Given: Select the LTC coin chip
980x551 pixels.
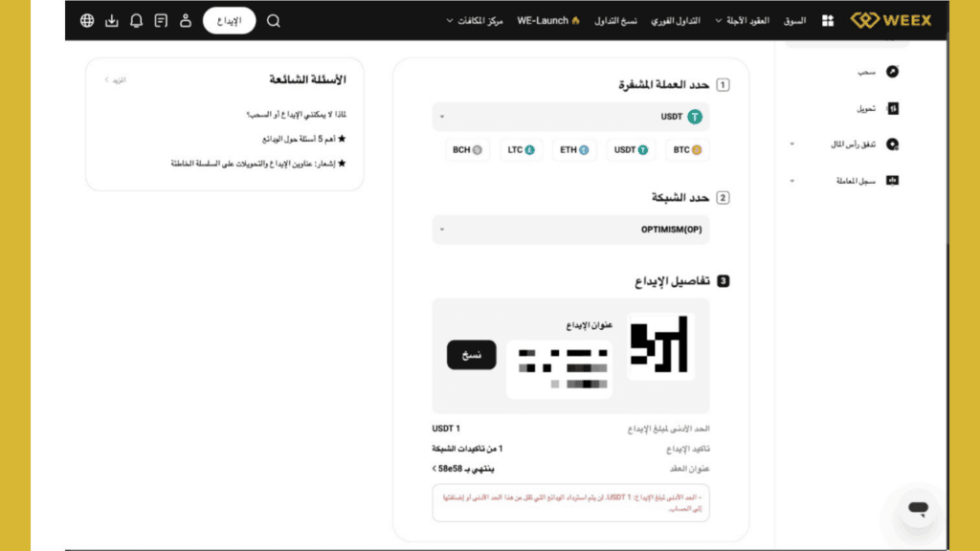Looking at the screenshot, I should point(521,150).
